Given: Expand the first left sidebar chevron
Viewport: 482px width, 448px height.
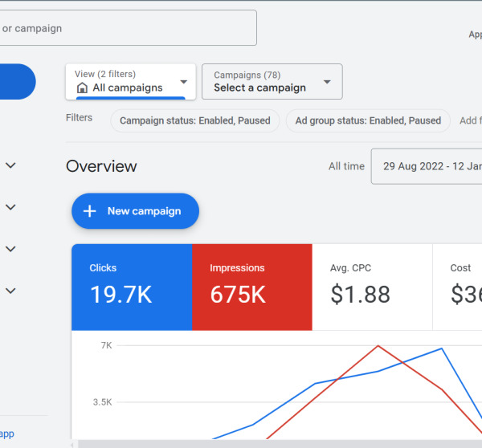Looking at the screenshot, I should 11,165.
